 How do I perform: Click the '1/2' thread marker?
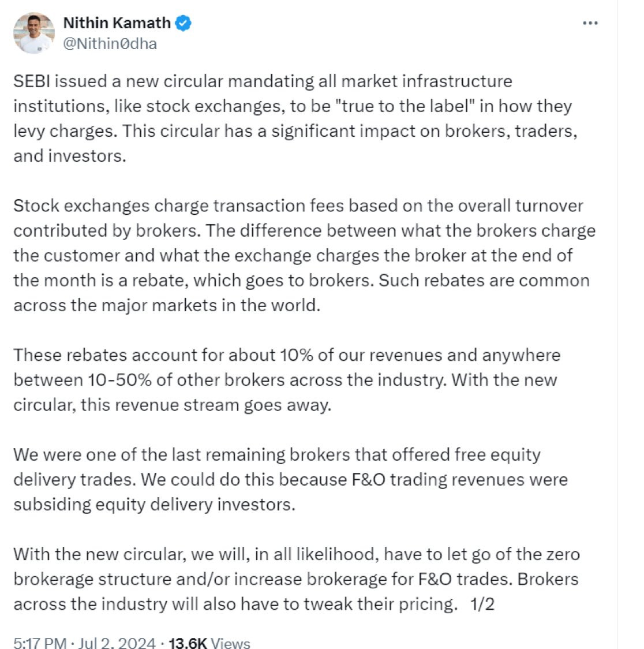pos(482,604)
